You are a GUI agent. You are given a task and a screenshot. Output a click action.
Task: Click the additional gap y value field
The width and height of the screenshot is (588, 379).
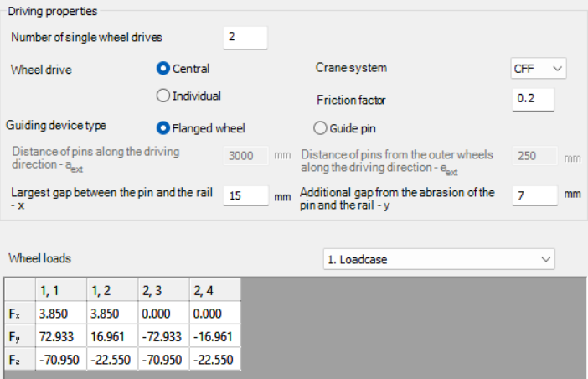[x=534, y=195]
